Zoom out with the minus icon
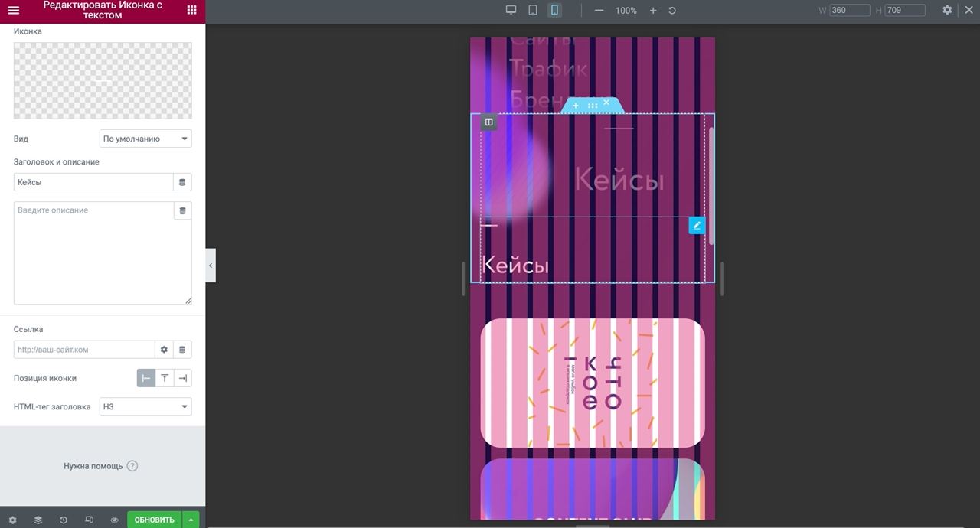 coord(599,11)
